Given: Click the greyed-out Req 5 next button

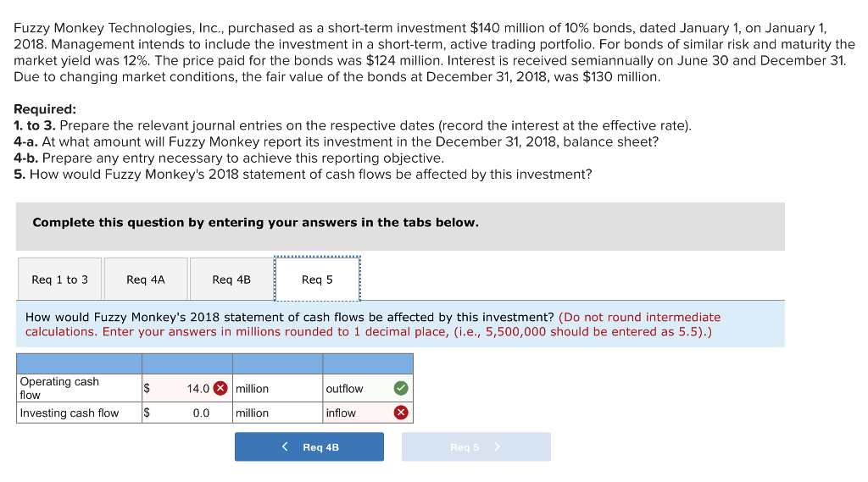Looking at the screenshot, I should 476,446.
